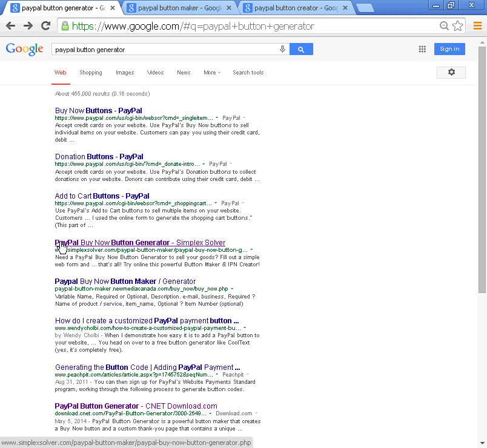Open a new tab with the blank tab button
Image resolution: width=487 pixels, height=448 pixels.
[x=365, y=8]
